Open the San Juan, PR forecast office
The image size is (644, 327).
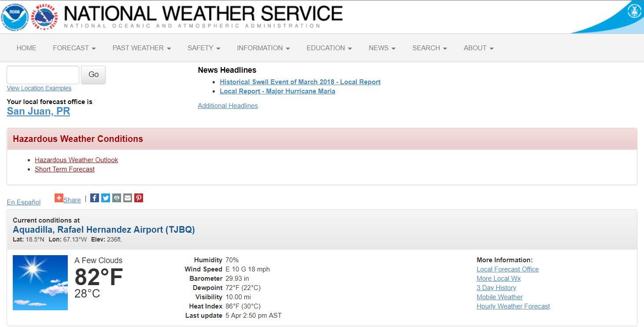38,111
